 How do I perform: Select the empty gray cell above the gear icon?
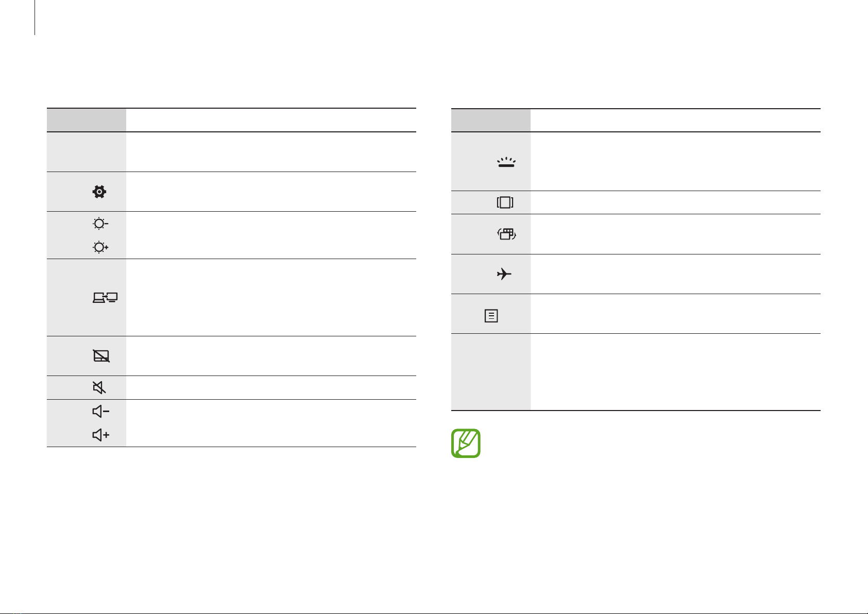point(87,152)
